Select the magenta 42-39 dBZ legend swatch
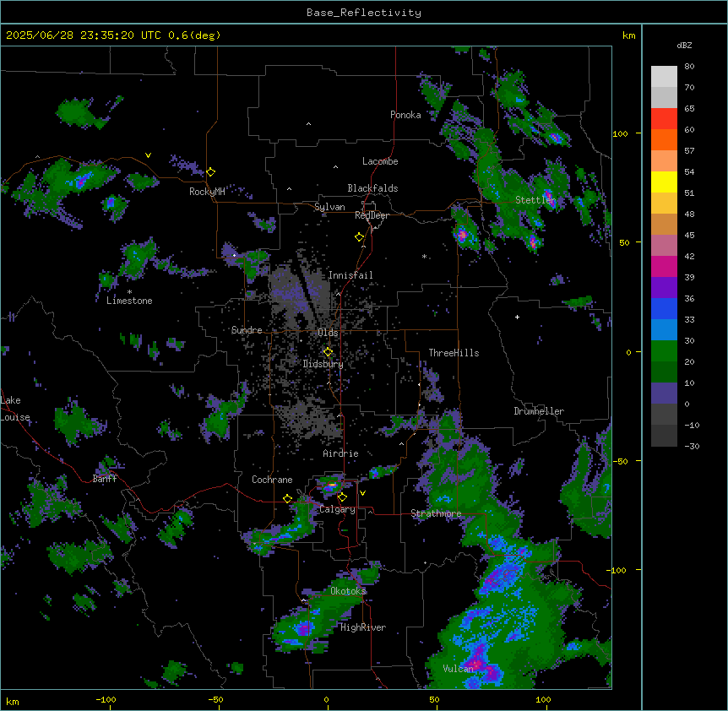Screen dimensions: 728x711 664,266
